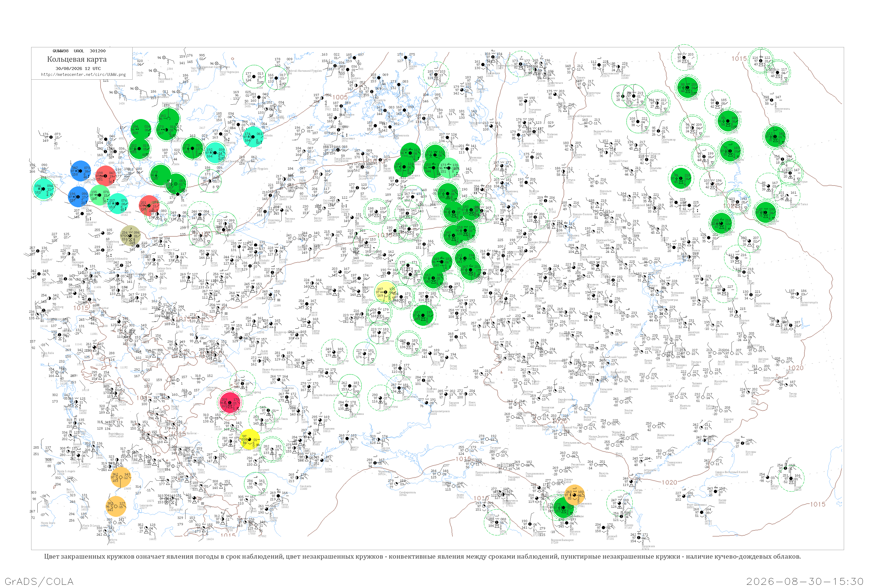
Task: Click the blue station circle at Helgoland
Action: tap(80, 171)
